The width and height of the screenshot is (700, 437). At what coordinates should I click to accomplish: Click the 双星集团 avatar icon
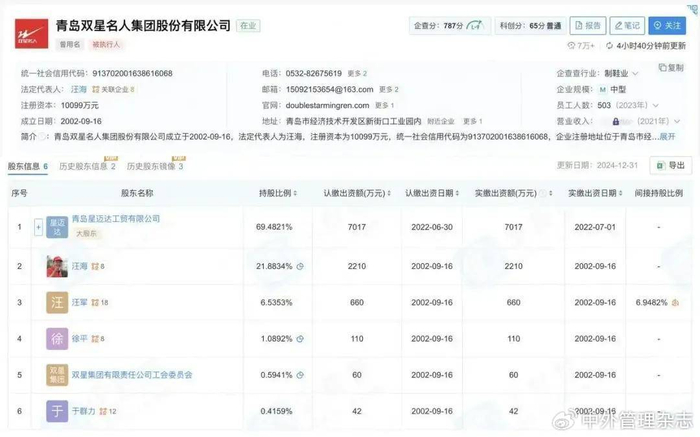(57, 375)
